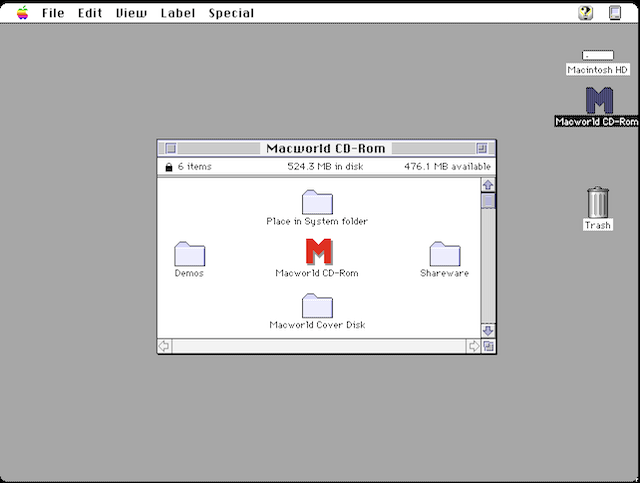This screenshot has height=483, width=640.
Task: Select the Macintosh HD drive icon
Action: 597,56
